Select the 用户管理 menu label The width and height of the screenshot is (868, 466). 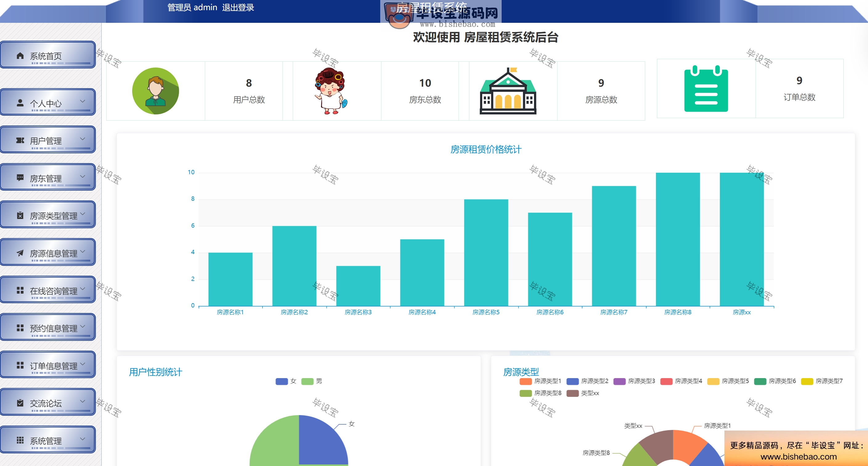point(46,141)
